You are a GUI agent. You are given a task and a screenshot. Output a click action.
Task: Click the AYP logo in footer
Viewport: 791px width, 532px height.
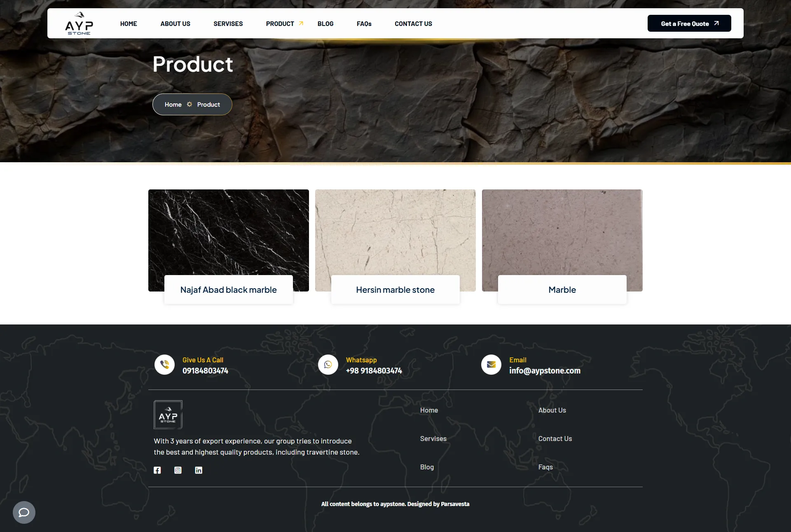168,415
